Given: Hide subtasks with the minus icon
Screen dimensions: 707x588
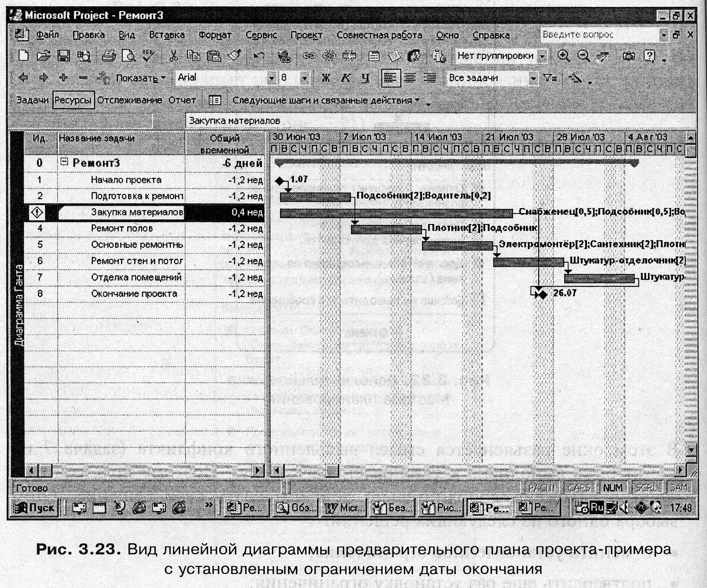Looking at the screenshot, I should [x=83, y=78].
